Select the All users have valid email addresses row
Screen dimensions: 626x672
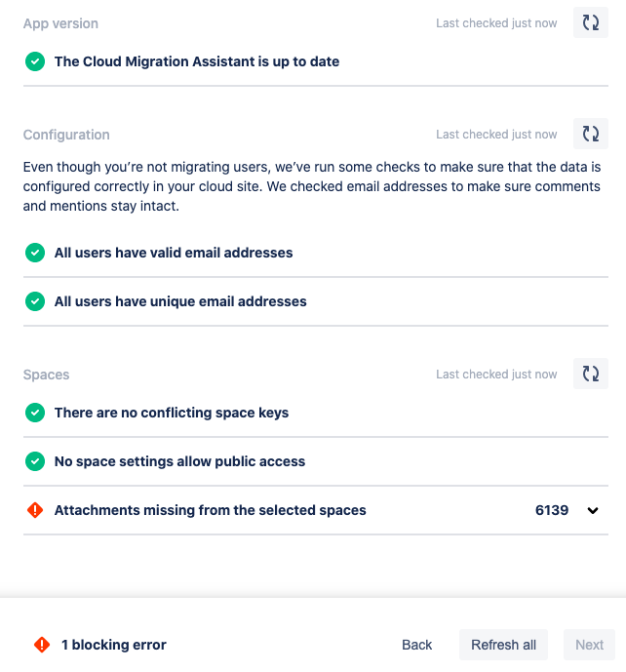click(316, 253)
